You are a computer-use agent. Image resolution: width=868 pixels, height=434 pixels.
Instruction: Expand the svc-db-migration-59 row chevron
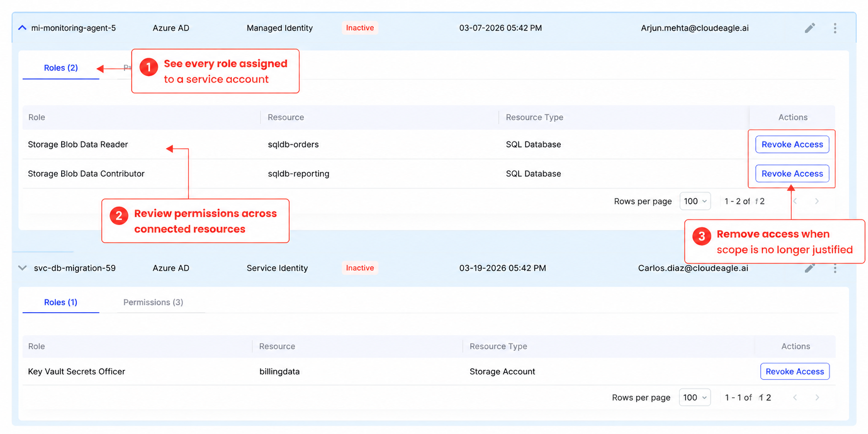pyautogui.click(x=22, y=268)
